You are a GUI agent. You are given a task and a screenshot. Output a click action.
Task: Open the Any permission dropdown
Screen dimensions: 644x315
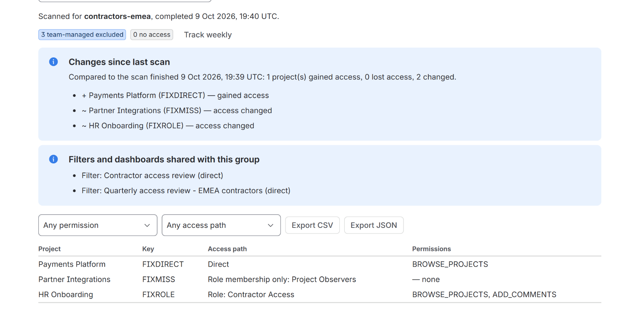pos(98,225)
